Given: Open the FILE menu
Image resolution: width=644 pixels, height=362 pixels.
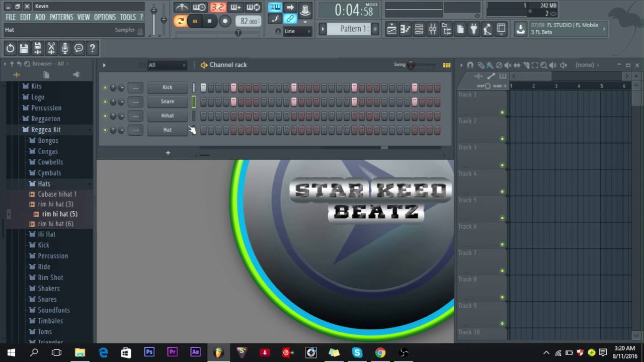Looking at the screenshot, I should [11, 17].
